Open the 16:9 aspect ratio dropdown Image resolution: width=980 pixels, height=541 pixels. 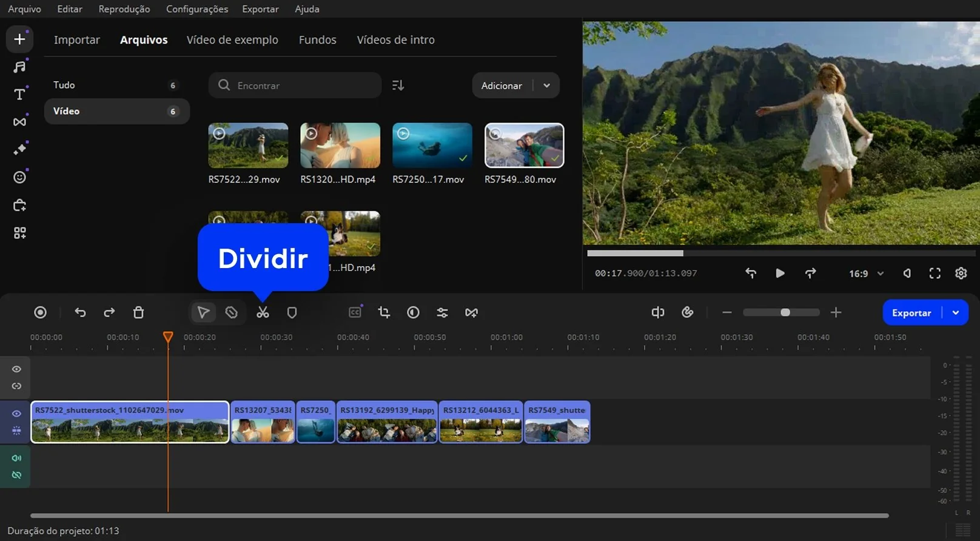pyautogui.click(x=866, y=274)
